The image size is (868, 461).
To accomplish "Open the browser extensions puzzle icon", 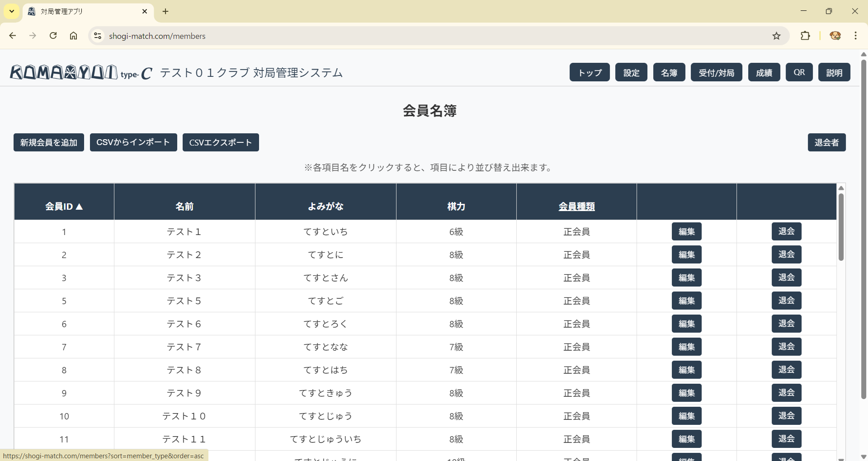I will click(x=805, y=36).
